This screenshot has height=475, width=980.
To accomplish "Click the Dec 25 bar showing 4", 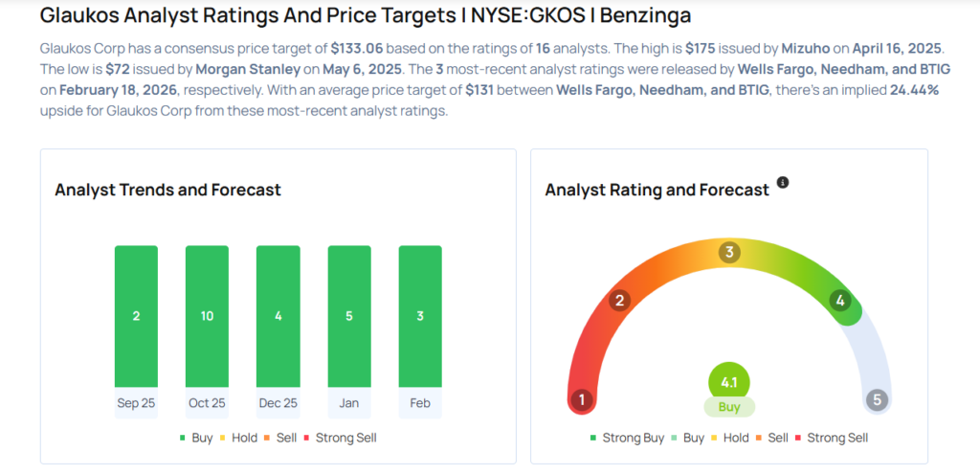I will (278, 316).
